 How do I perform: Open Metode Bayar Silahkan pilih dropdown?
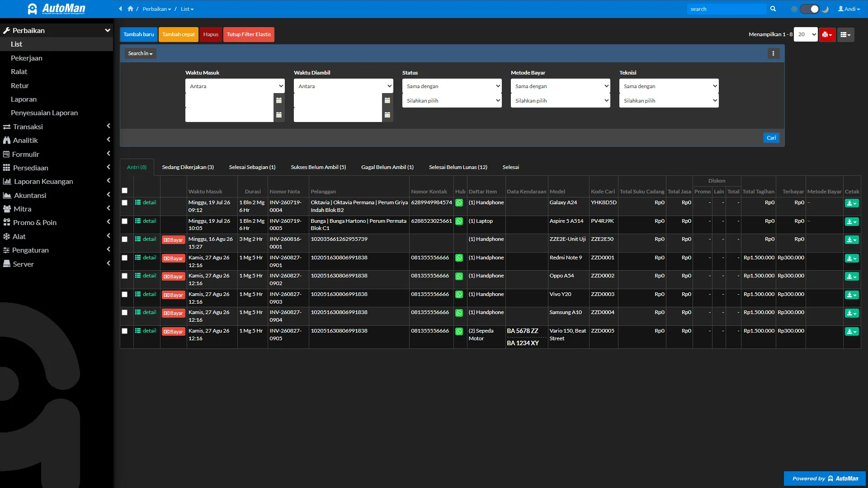point(561,101)
